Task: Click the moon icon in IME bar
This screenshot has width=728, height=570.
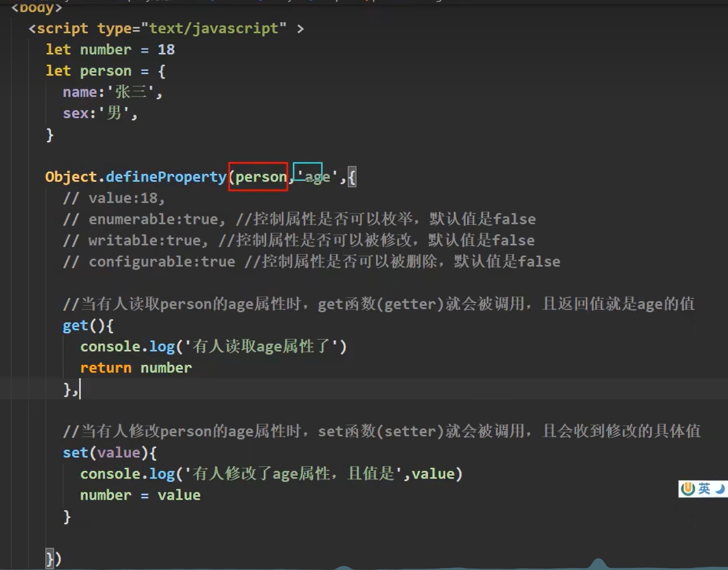Action: coord(720,489)
